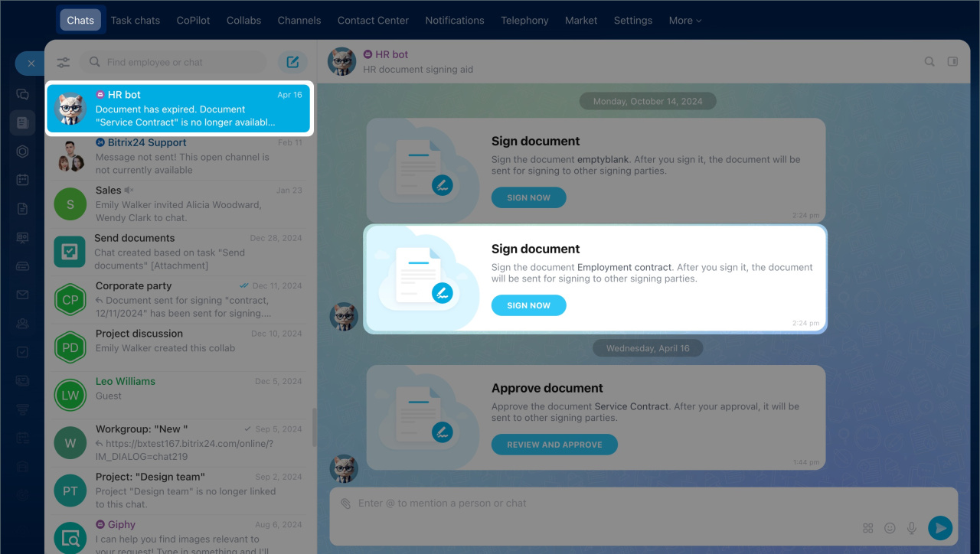Open chat list filter settings icon
The image size is (980, 554).
click(x=63, y=63)
